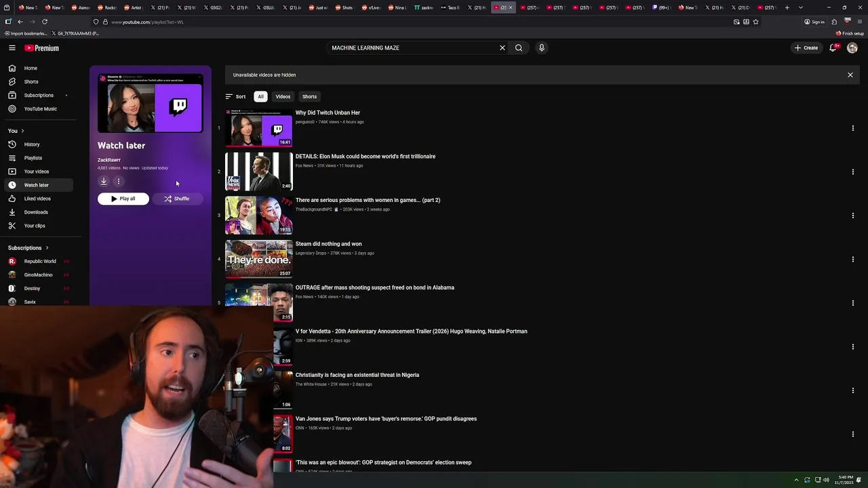The height and width of the screenshot is (488, 868).
Task: Open ZackRawrr channel link
Action: click(x=109, y=160)
